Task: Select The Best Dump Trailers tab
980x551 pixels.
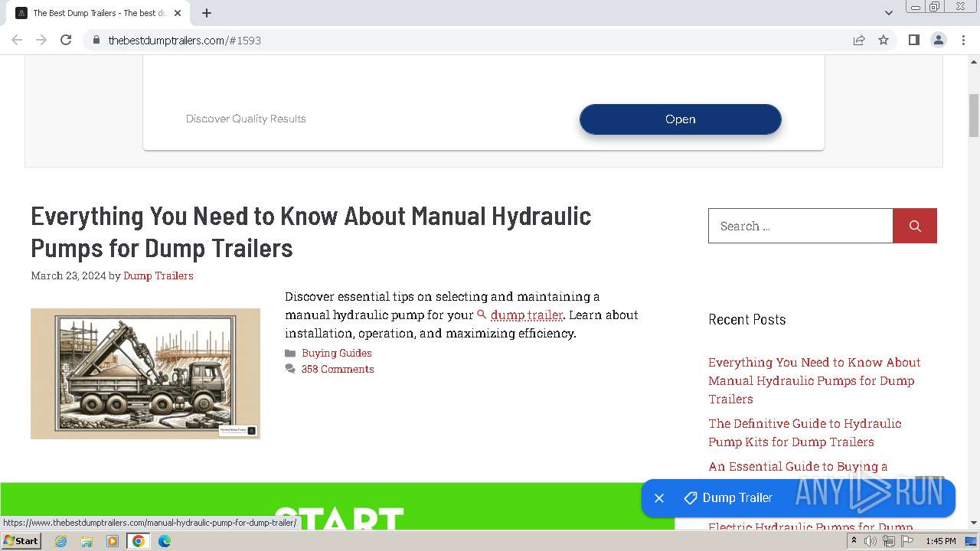Action: coord(98,13)
